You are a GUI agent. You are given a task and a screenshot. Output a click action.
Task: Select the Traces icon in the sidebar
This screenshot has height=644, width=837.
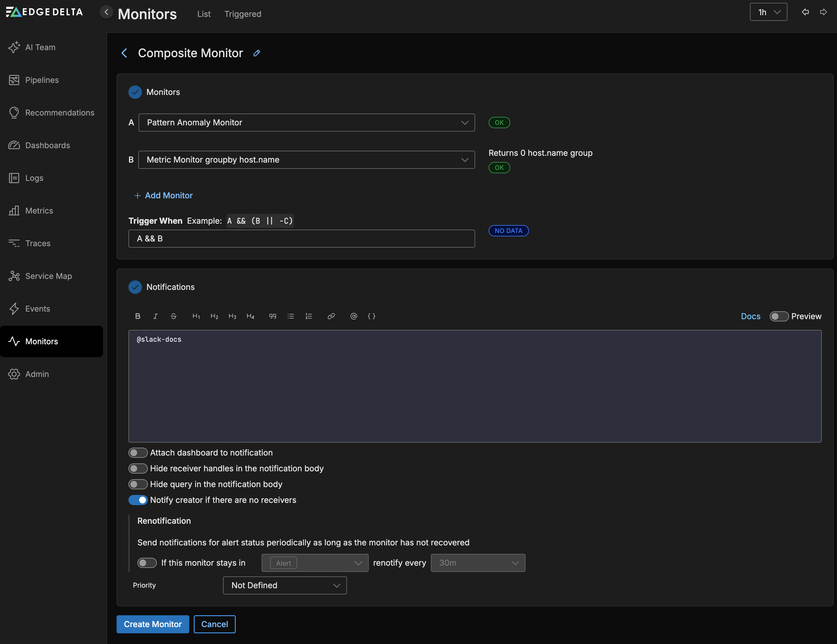click(14, 243)
